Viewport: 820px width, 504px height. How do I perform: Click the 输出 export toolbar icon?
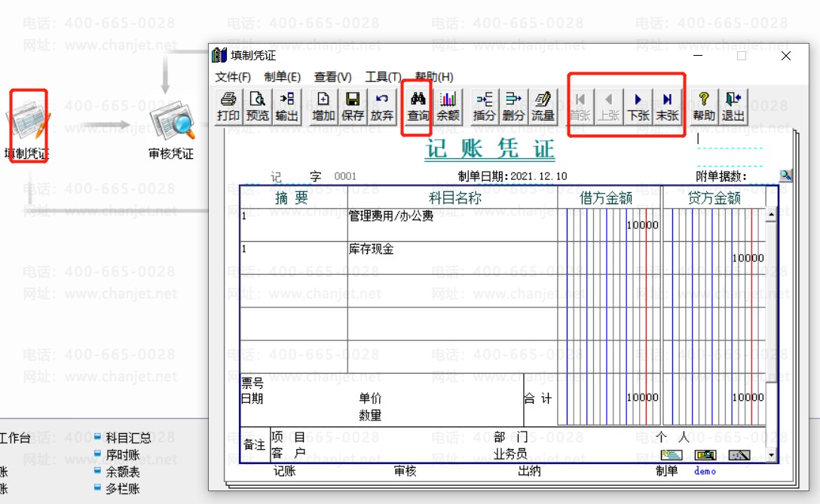(286, 107)
